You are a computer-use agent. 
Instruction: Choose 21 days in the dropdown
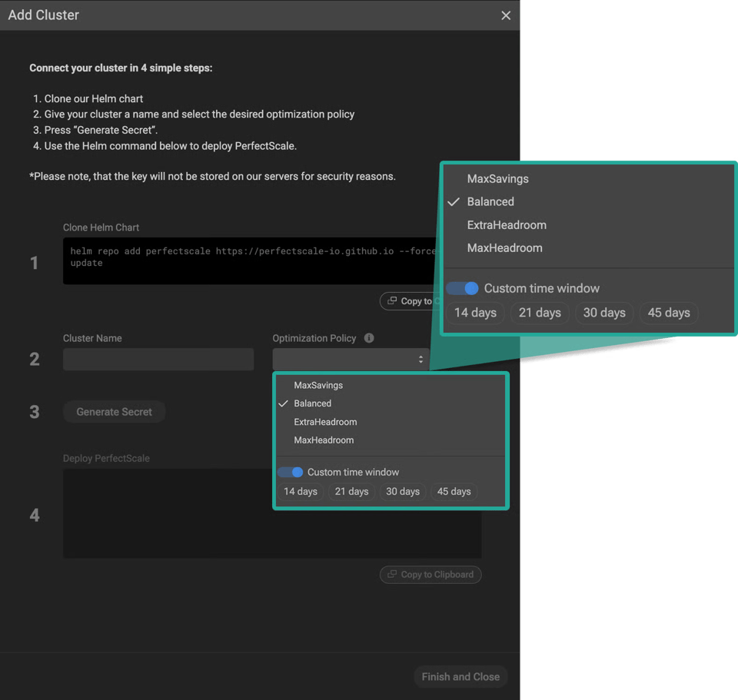click(351, 492)
